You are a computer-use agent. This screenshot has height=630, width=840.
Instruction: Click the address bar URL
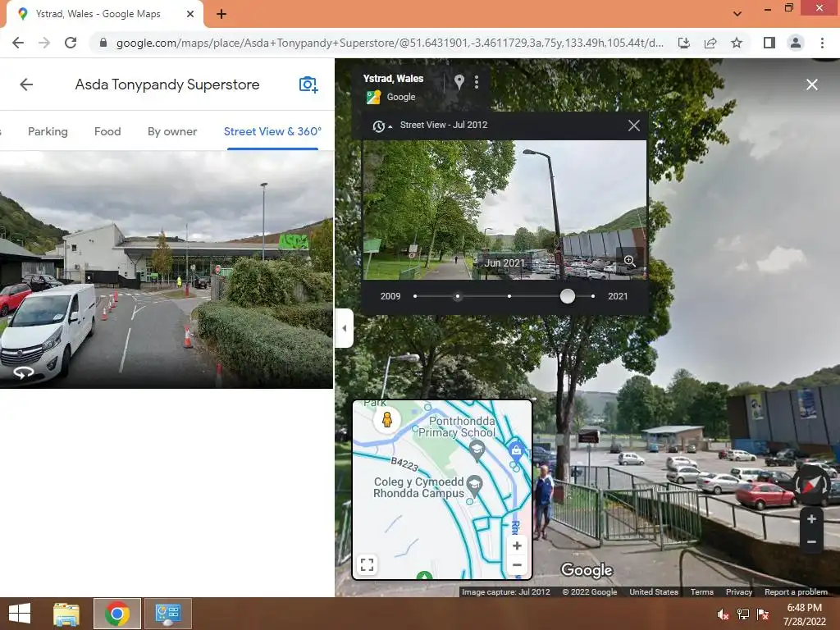point(390,43)
